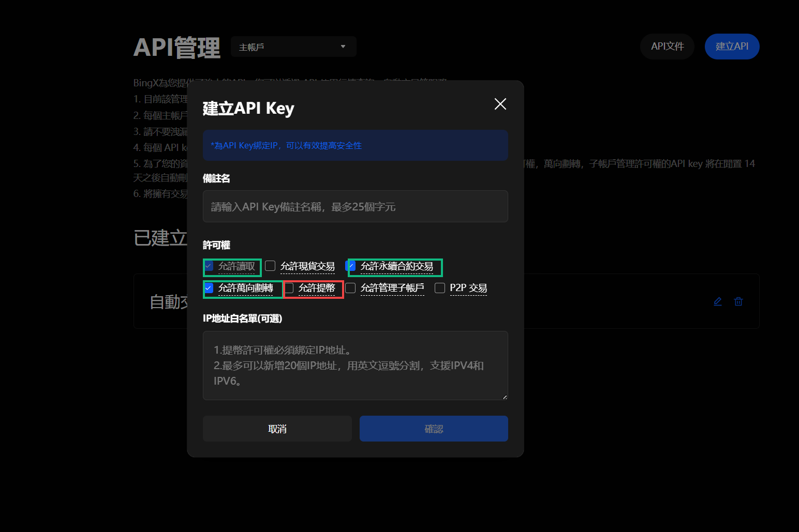This screenshot has height=532, width=799.
Task: Uncheck 允許永續合約交易 perpetual trading
Action: [350, 266]
